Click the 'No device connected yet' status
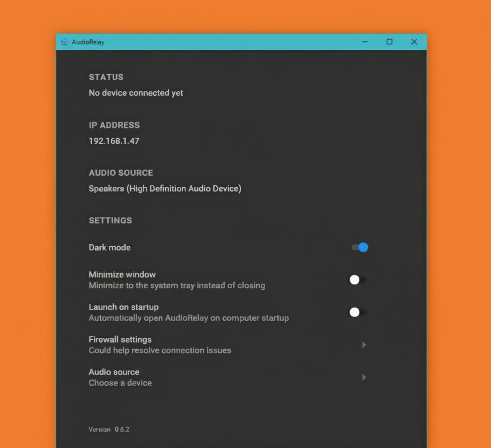 (x=136, y=93)
